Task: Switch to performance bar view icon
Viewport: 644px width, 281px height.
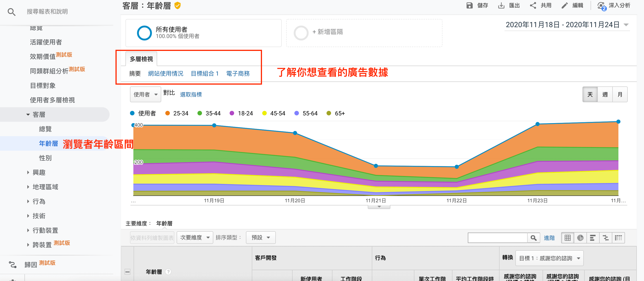Action: click(x=593, y=238)
